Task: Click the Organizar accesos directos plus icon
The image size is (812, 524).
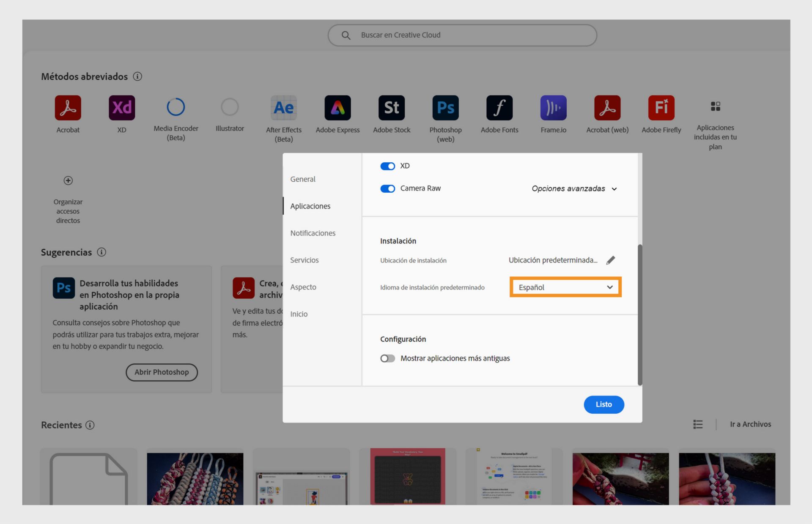Action: tap(68, 181)
